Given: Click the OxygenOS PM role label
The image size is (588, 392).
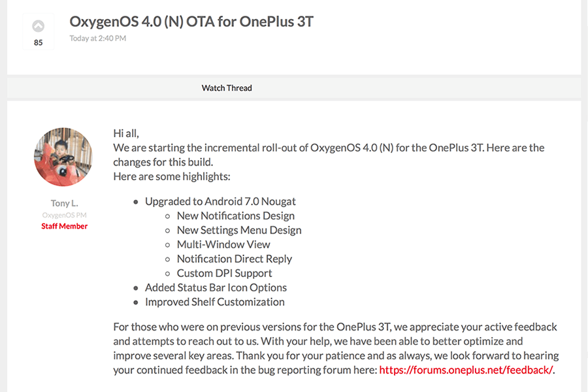Looking at the screenshot, I should tap(63, 214).
